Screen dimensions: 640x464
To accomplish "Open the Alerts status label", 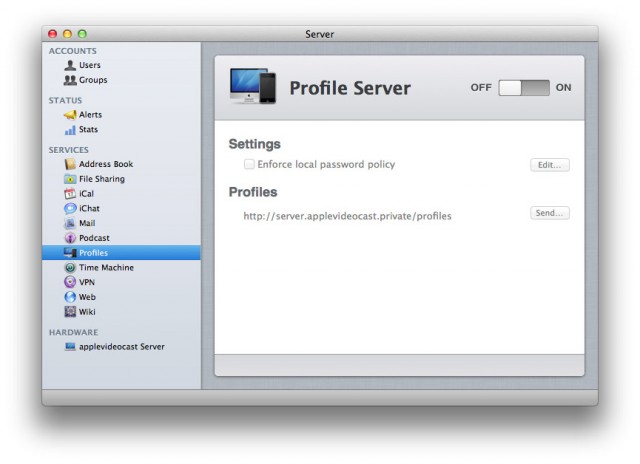I will coord(90,115).
